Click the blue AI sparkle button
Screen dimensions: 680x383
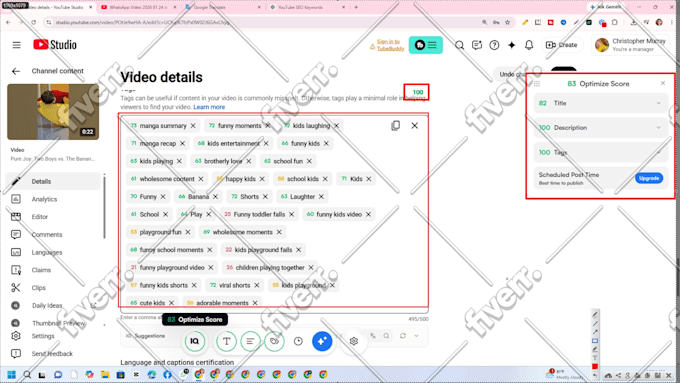pyautogui.click(x=322, y=341)
